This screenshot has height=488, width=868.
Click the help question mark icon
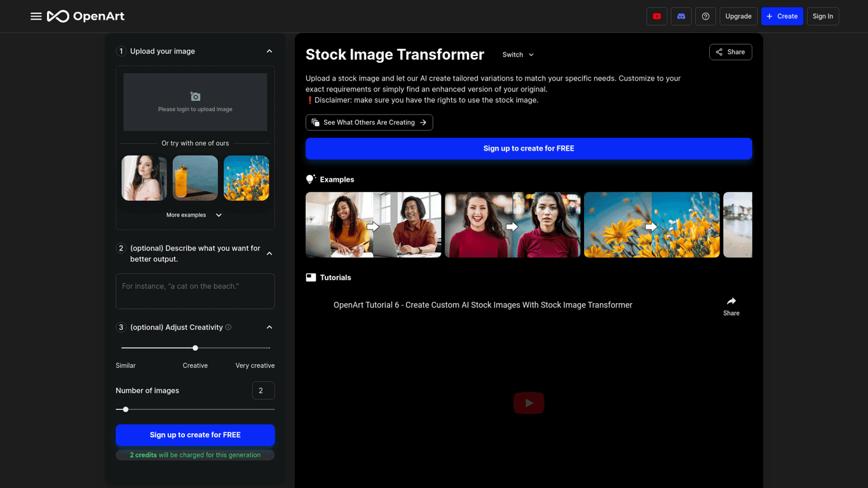[705, 16]
